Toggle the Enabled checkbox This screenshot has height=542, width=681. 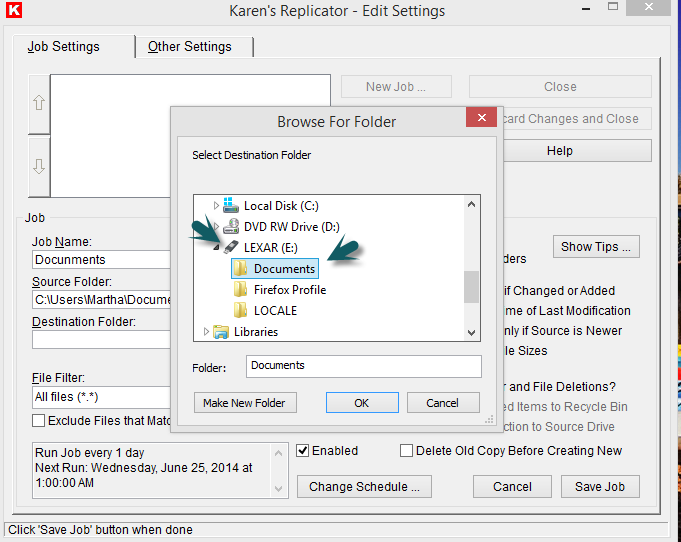point(303,451)
